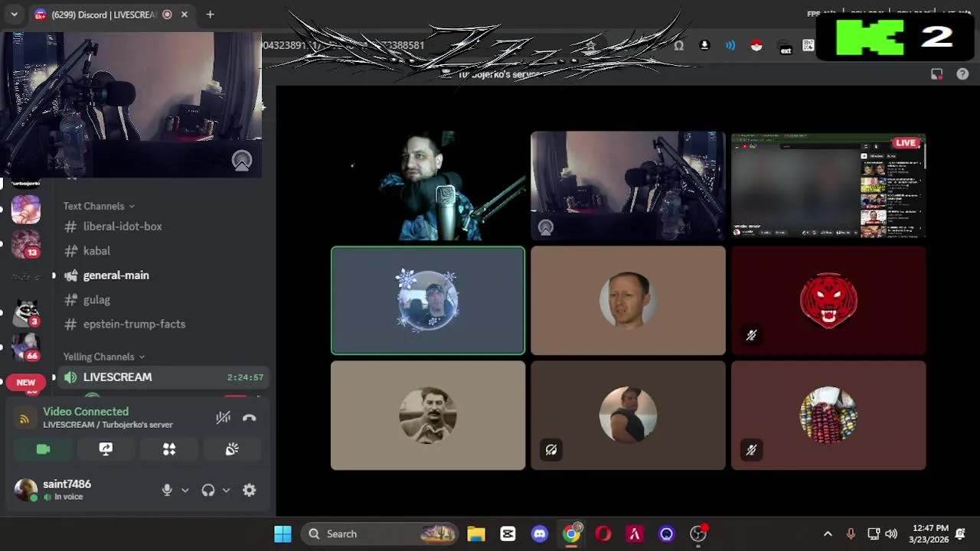Click pop-out window icon beside help
This screenshot has height=551, width=980.
936,74
